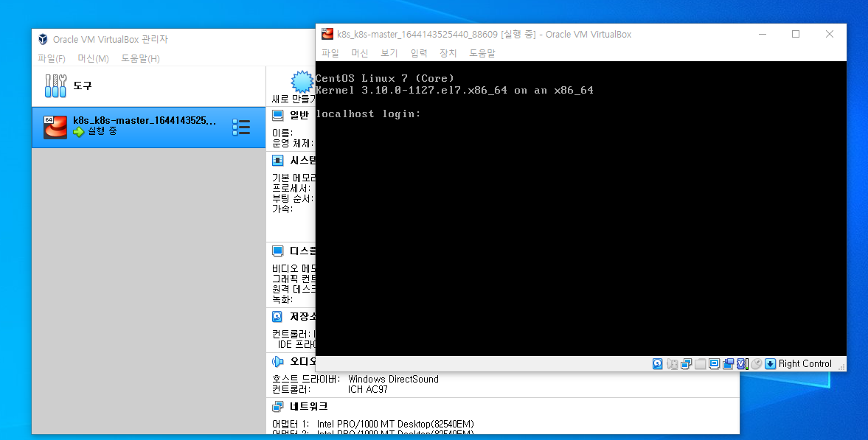Open 입력 menu in the VM window
The height and width of the screenshot is (440, 868).
click(x=419, y=53)
